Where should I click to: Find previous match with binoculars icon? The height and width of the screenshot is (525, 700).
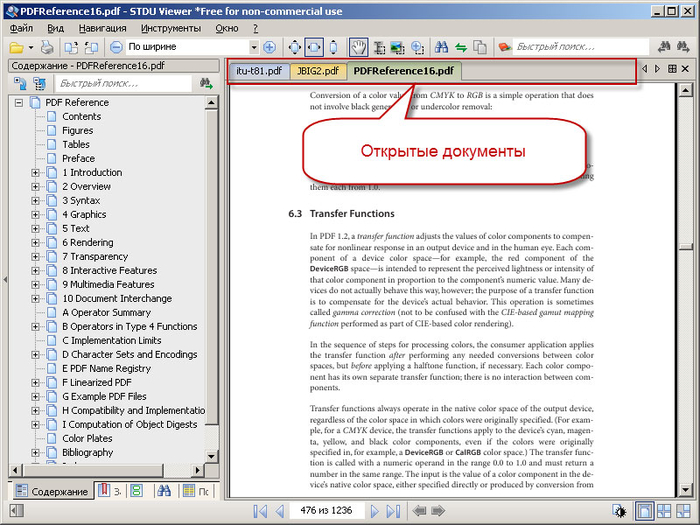[664, 47]
